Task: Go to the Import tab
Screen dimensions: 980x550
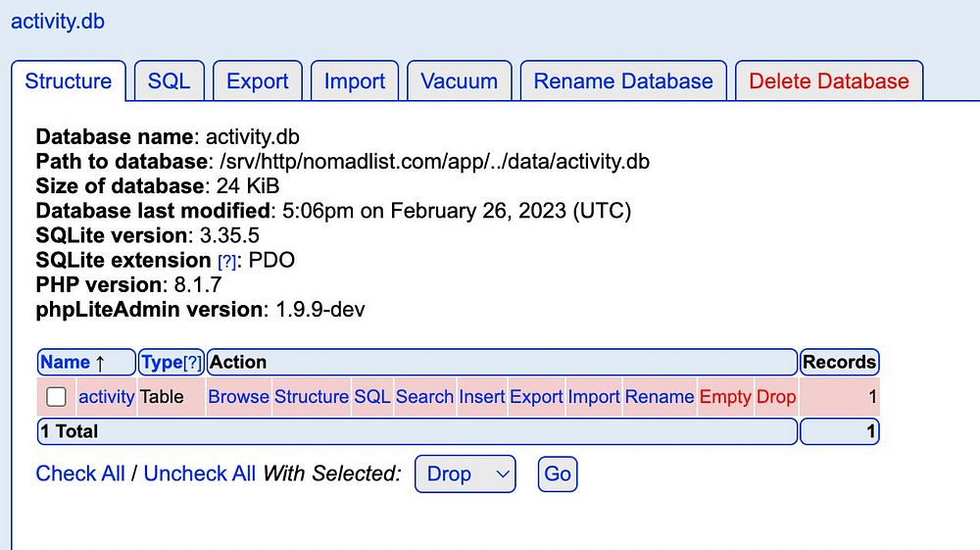Action: coord(355,81)
